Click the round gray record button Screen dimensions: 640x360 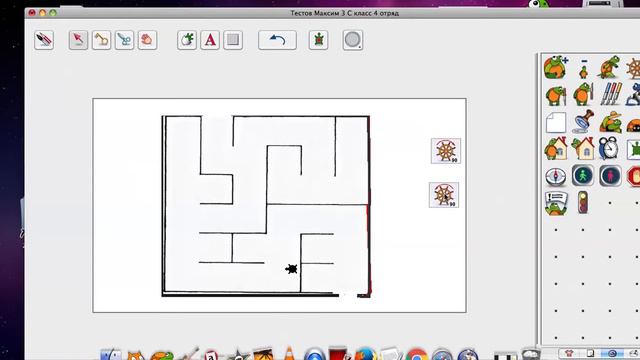353,40
